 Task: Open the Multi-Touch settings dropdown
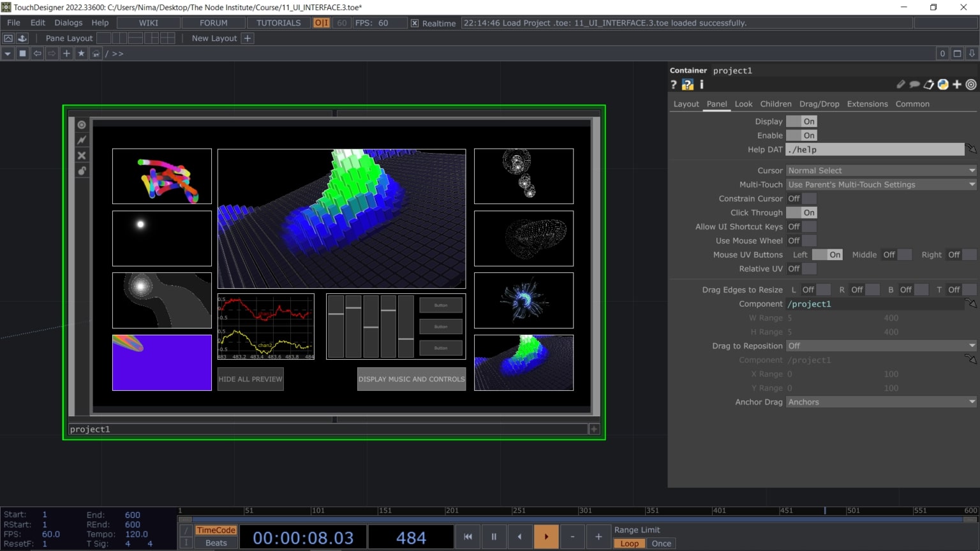(x=880, y=184)
